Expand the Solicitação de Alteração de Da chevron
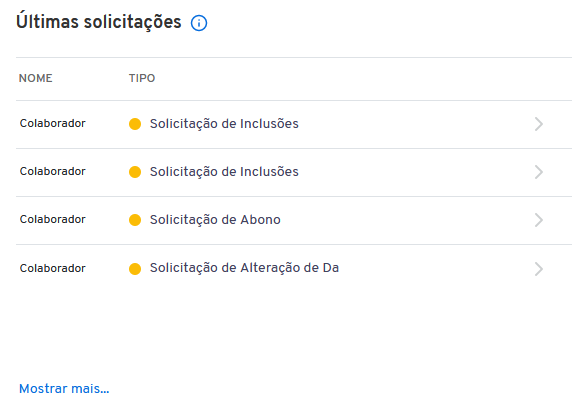This screenshot has height=407, width=586. pos(539,269)
